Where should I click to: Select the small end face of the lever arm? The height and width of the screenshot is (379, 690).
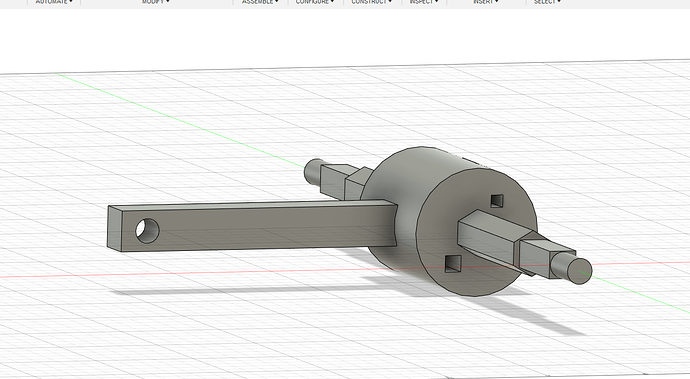click(x=114, y=228)
